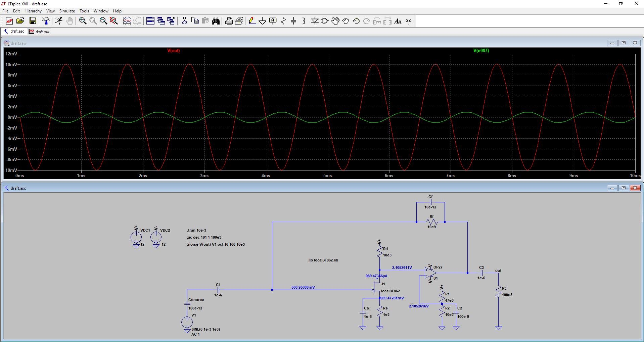Save the schematic with the floppy icon
This screenshot has width=644, height=342.
tap(33, 21)
